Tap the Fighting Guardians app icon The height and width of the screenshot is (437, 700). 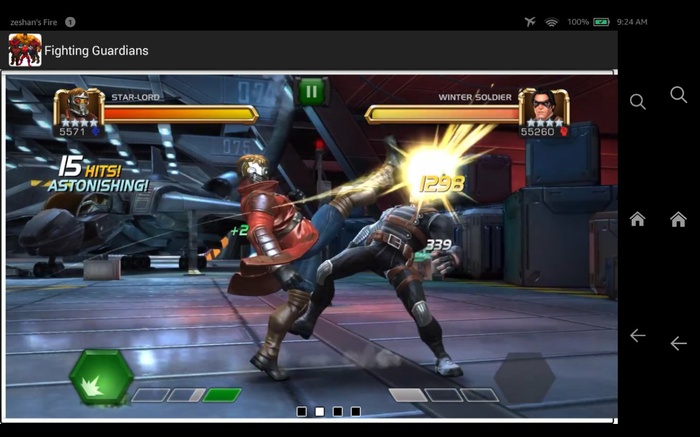pos(25,50)
